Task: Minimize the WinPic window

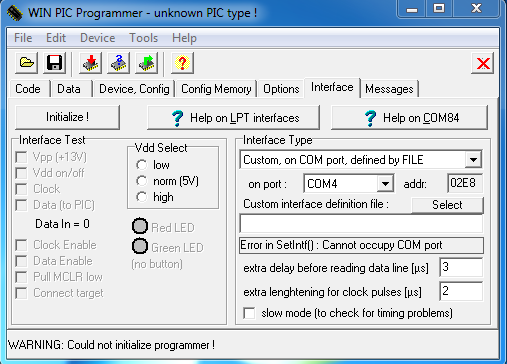Action: [x=412, y=9]
